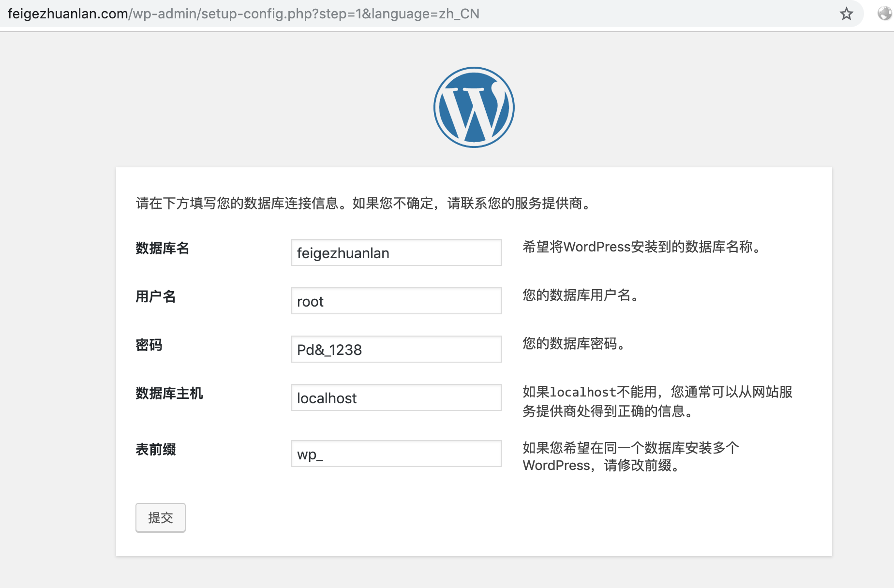Click the 密码 field label

[149, 345]
